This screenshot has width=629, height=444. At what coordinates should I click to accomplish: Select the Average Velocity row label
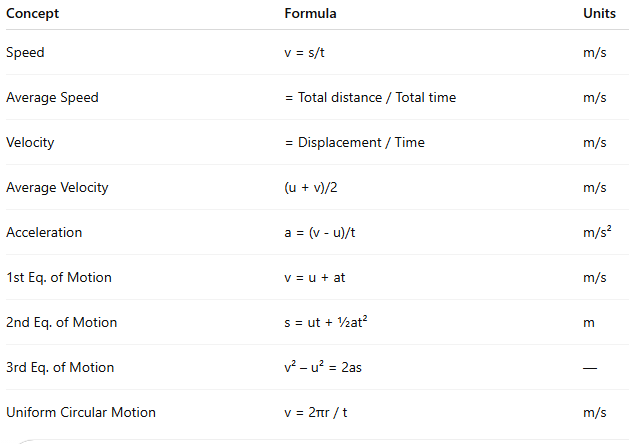[57, 187]
